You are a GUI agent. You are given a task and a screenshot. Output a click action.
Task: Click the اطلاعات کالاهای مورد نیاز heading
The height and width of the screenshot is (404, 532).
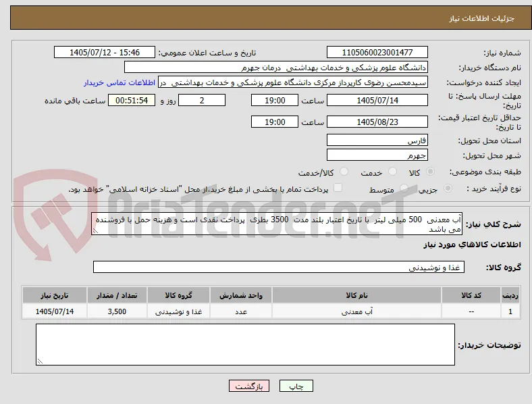(x=472, y=245)
